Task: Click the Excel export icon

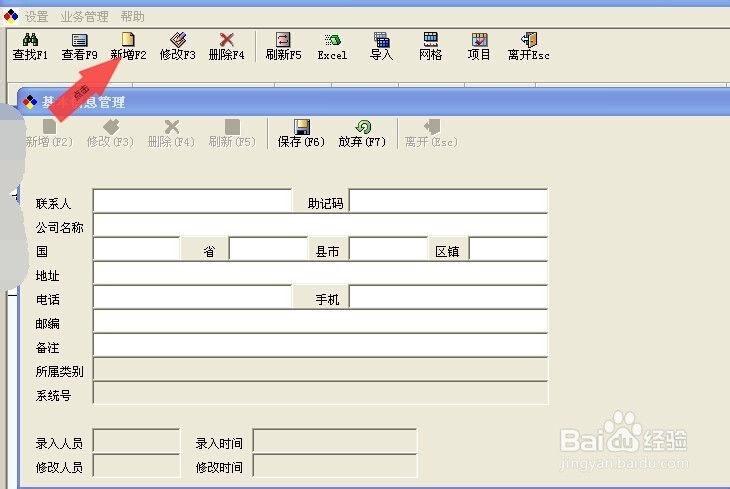Action: click(332, 40)
